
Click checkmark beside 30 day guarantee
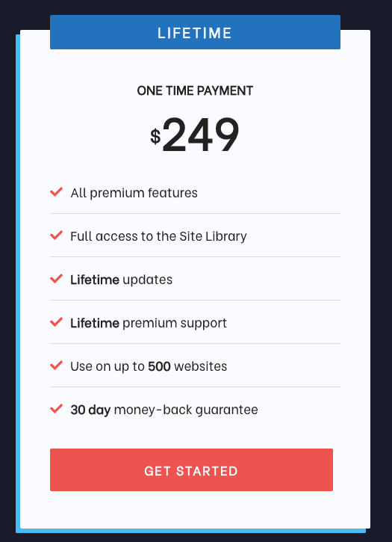pyautogui.click(x=56, y=409)
